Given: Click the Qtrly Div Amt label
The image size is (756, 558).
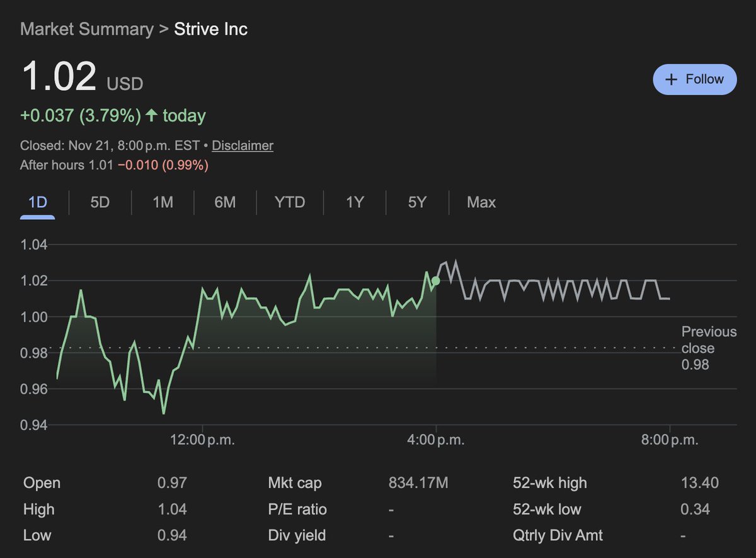Looking at the screenshot, I should 558,536.
